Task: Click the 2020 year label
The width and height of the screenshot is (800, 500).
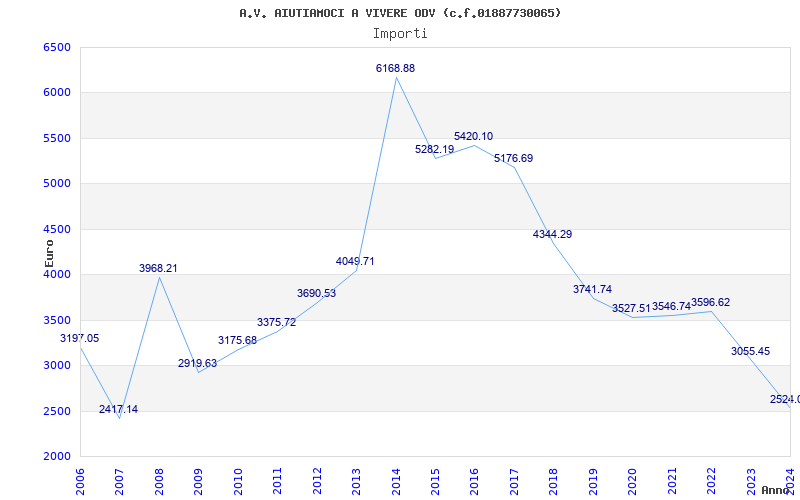Action: click(633, 481)
